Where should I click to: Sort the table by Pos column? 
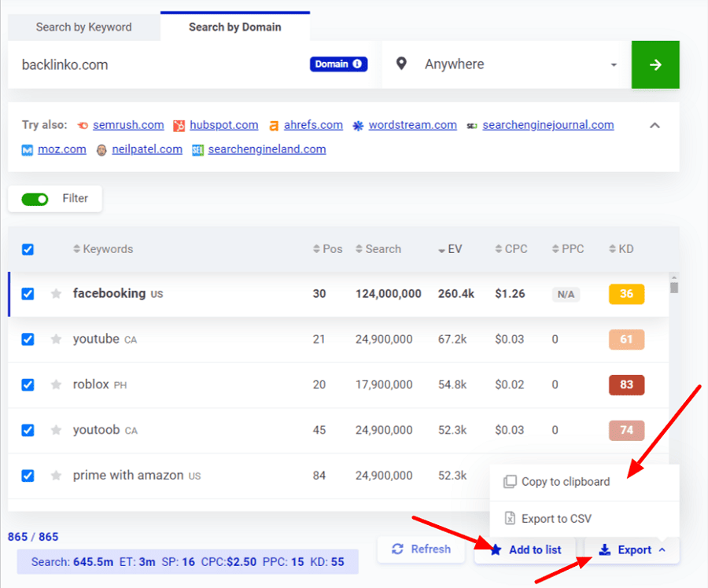(328, 249)
